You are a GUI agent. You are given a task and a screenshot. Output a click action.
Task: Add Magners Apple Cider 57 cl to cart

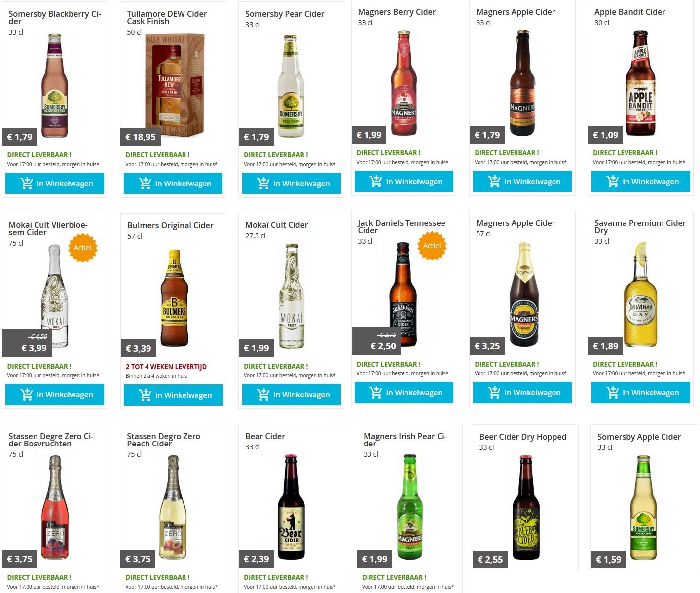click(522, 393)
